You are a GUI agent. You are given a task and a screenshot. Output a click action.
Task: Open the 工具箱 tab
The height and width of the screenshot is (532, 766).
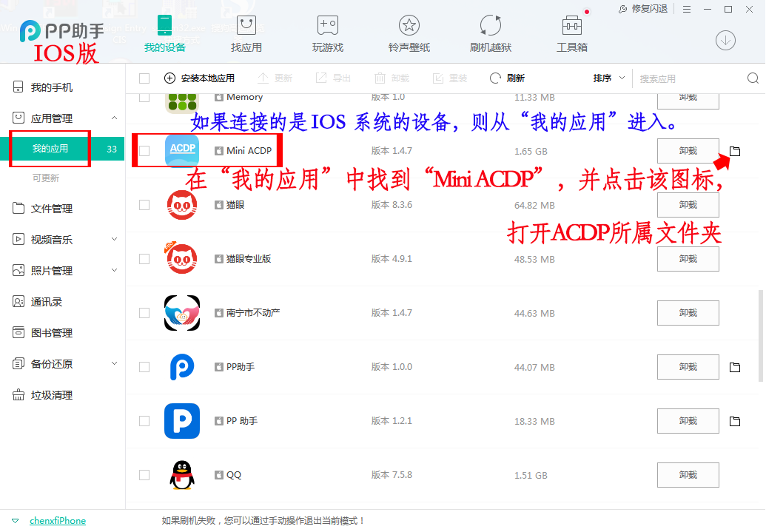572,33
